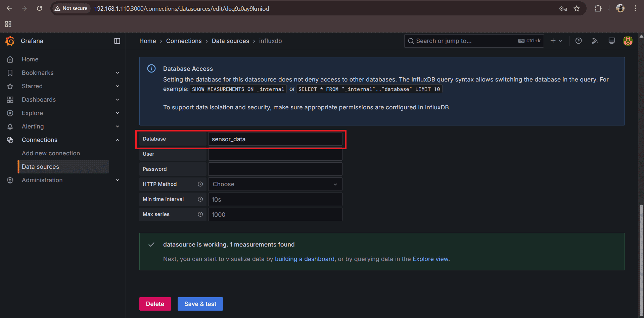Click the Search or jump to box
The width and height of the screenshot is (644, 318).
coord(463,41)
